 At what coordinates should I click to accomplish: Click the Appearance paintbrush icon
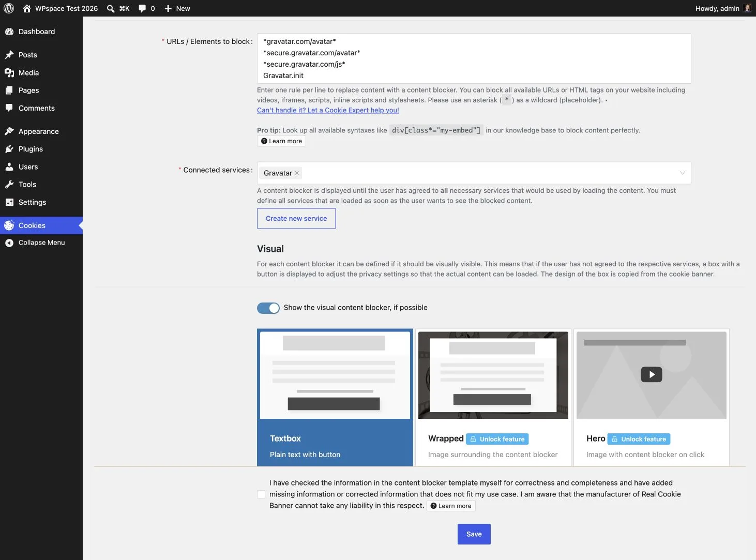(x=9, y=131)
